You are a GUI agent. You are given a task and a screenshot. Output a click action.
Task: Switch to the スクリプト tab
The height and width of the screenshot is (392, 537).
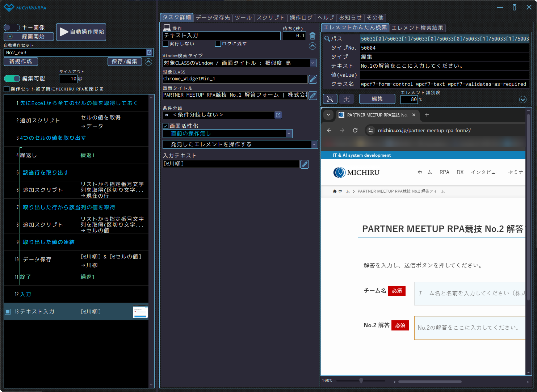click(270, 17)
